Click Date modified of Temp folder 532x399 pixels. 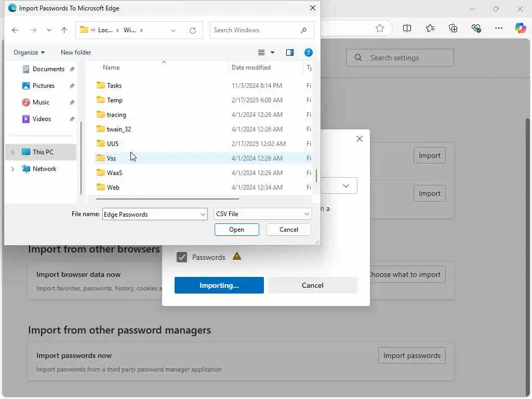pos(257,100)
